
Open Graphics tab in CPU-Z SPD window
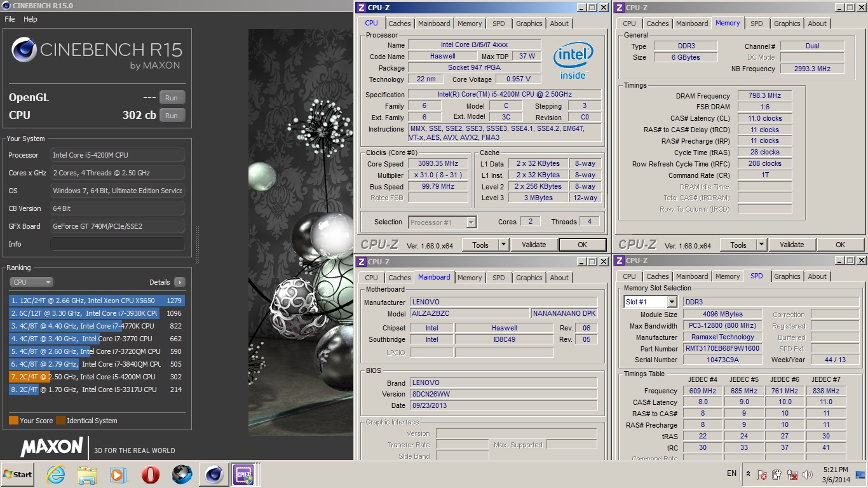tap(787, 276)
